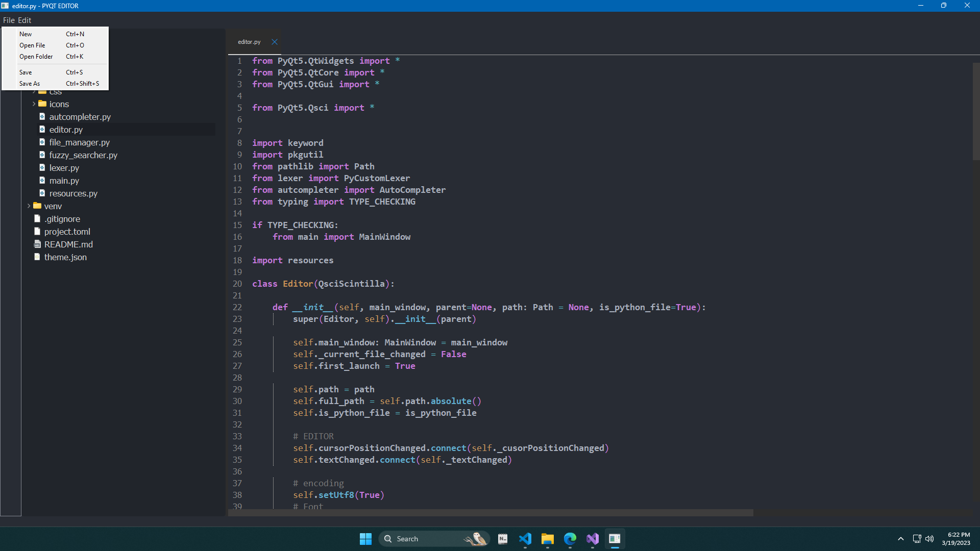The height and width of the screenshot is (551, 980).
Task: Open Microsoft Edge from taskbar
Action: coord(570,539)
